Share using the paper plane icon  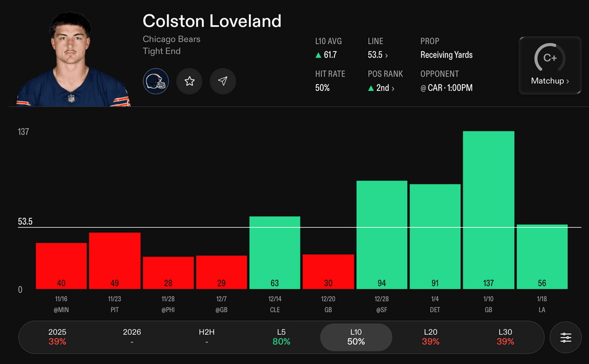(223, 81)
